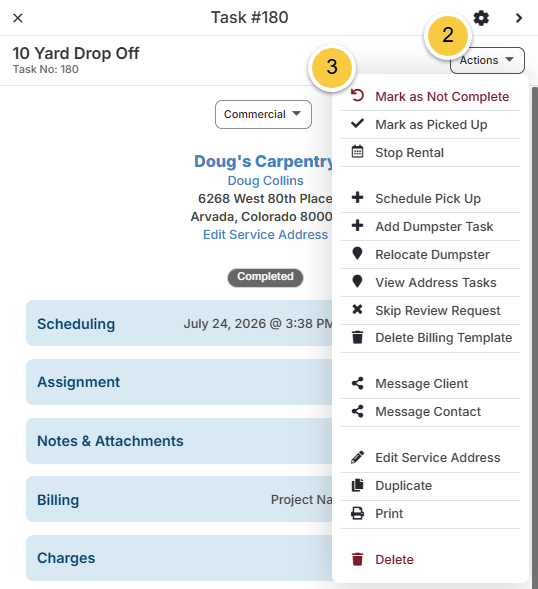
Task: Expand the Scheduling section
Action: pos(179,323)
